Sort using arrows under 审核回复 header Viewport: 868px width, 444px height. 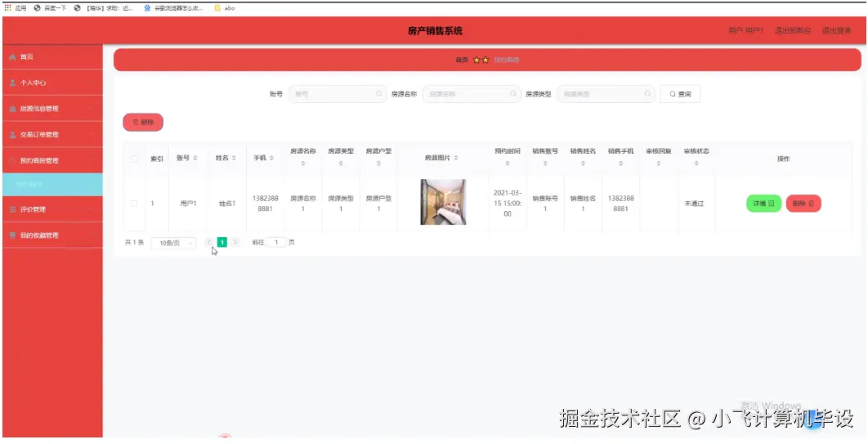coord(659,164)
